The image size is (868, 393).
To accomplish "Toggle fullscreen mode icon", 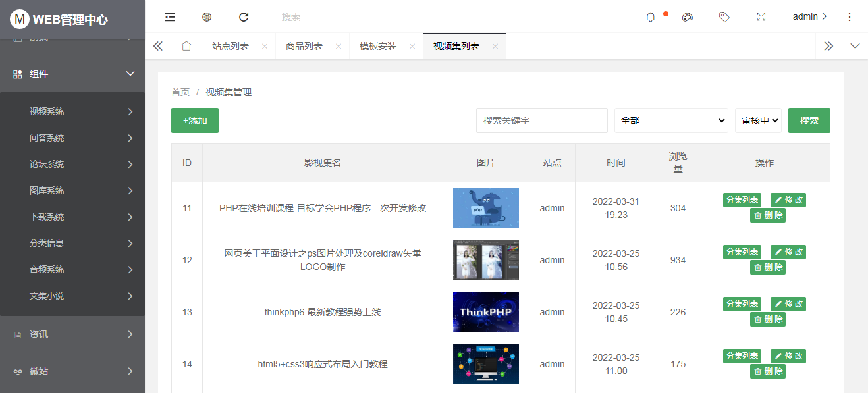I will [761, 17].
